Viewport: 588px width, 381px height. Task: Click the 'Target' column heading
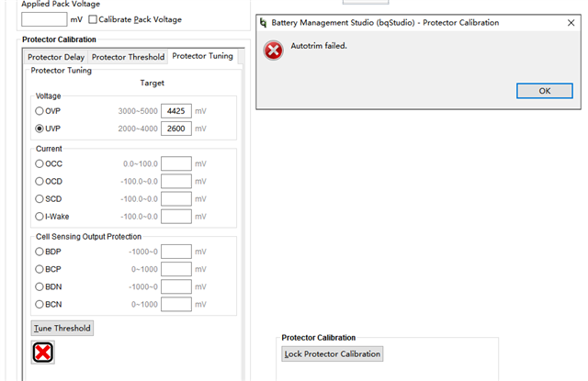coord(153,83)
